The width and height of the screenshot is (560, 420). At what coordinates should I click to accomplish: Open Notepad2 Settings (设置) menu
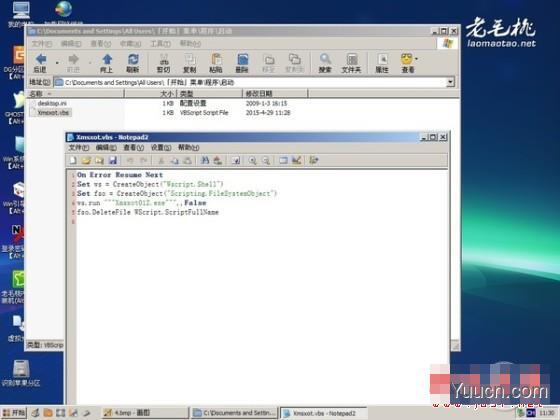pos(160,148)
